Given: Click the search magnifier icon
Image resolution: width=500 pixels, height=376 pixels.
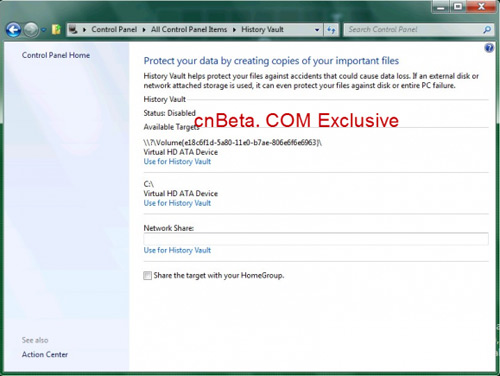Looking at the screenshot, I should (x=487, y=30).
